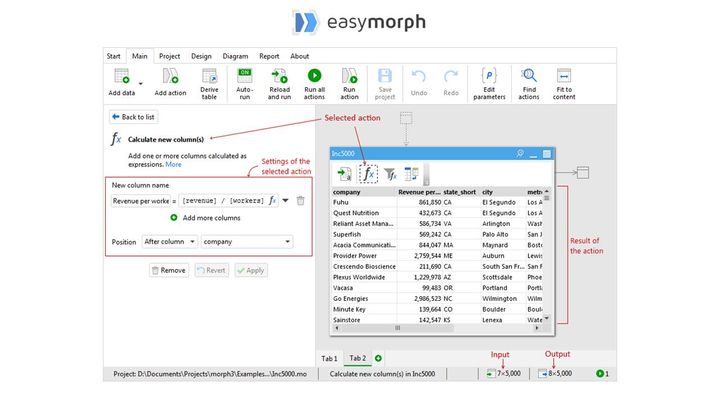Viewport: 720px width, 405px height.
Task: Click the input 7×5,000 status indicator
Action: 504,374
